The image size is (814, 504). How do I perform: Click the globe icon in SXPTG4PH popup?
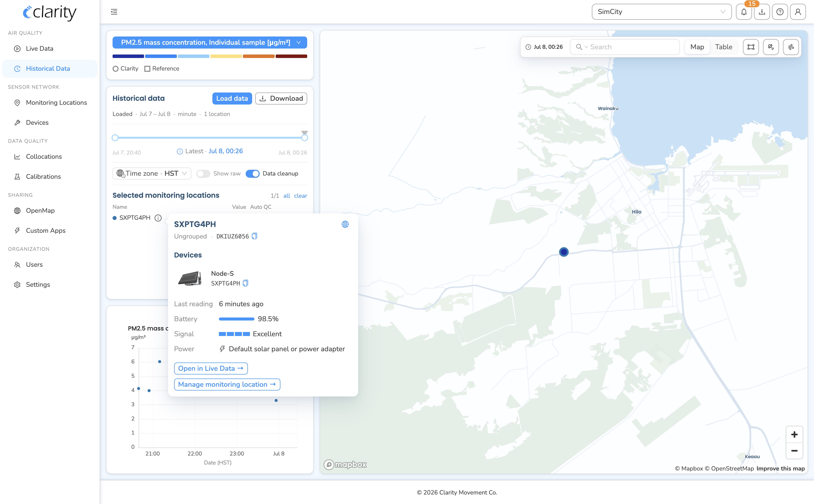[x=345, y=224]
